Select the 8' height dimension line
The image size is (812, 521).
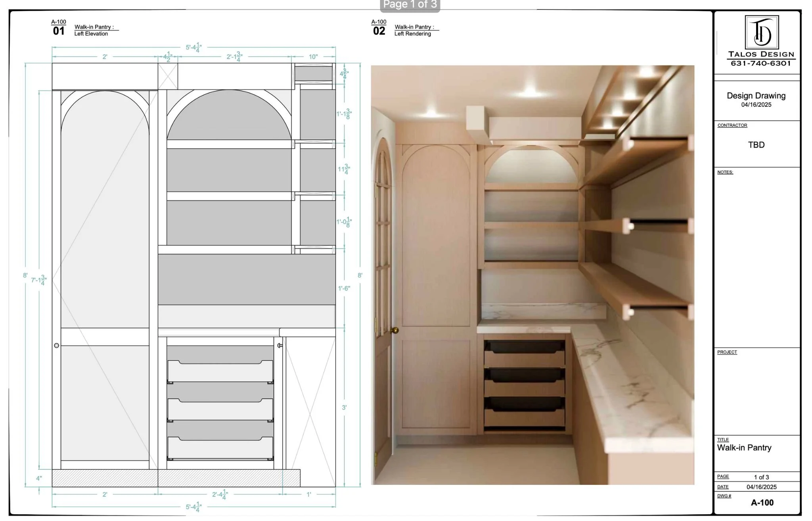point(25,275)
